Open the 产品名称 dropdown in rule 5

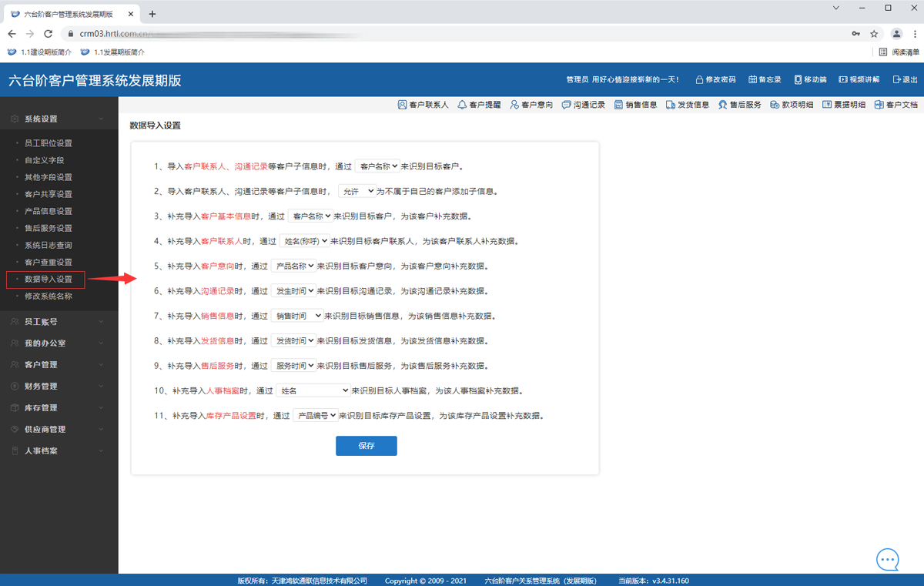click(x=293, y=266)
